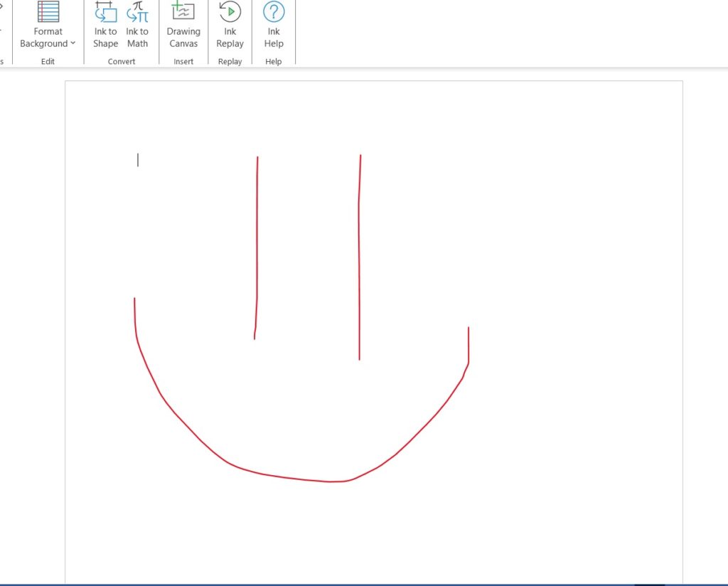The image size is (728, 586).
Task: Click the Replay group label
Action: (229, 61)
